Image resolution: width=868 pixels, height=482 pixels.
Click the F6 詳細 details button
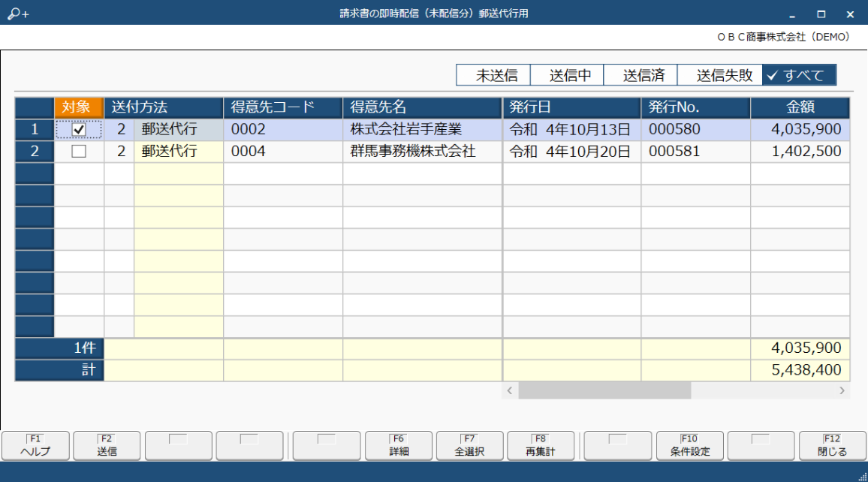coord(399,445)
